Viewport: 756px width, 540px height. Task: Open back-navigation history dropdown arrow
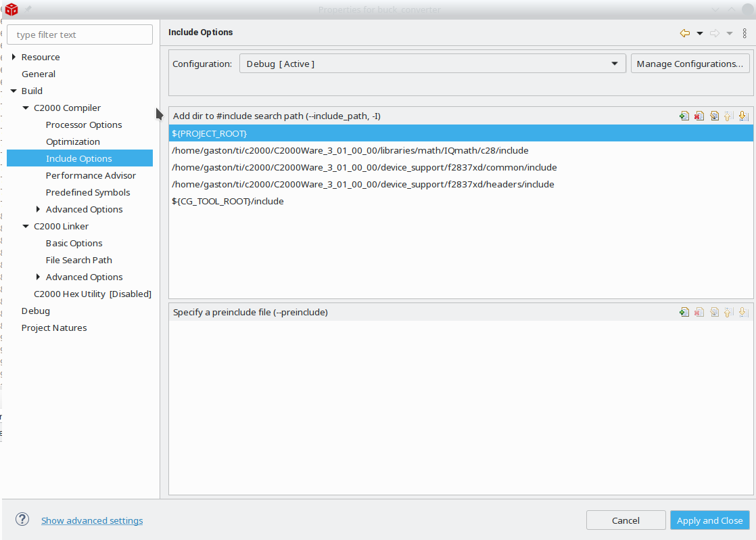(x=700, y=33)
